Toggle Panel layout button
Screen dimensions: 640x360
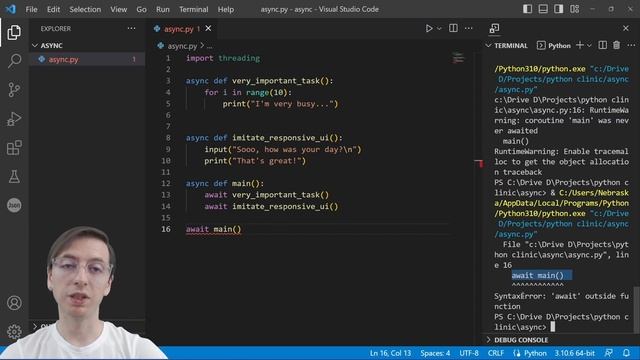(x=543, y=9)
